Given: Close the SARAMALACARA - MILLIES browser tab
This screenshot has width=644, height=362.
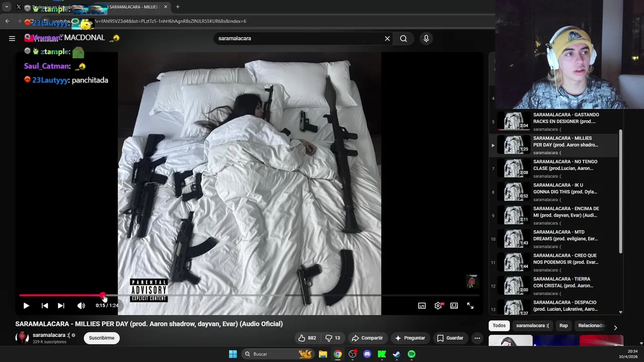Looking at the screenshot, I should (166, 7).
